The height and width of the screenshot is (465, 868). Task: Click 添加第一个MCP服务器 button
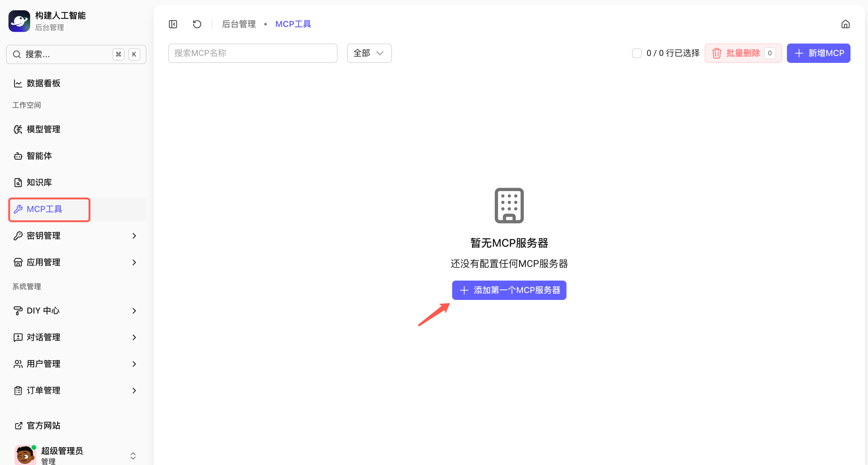(509, 290)
